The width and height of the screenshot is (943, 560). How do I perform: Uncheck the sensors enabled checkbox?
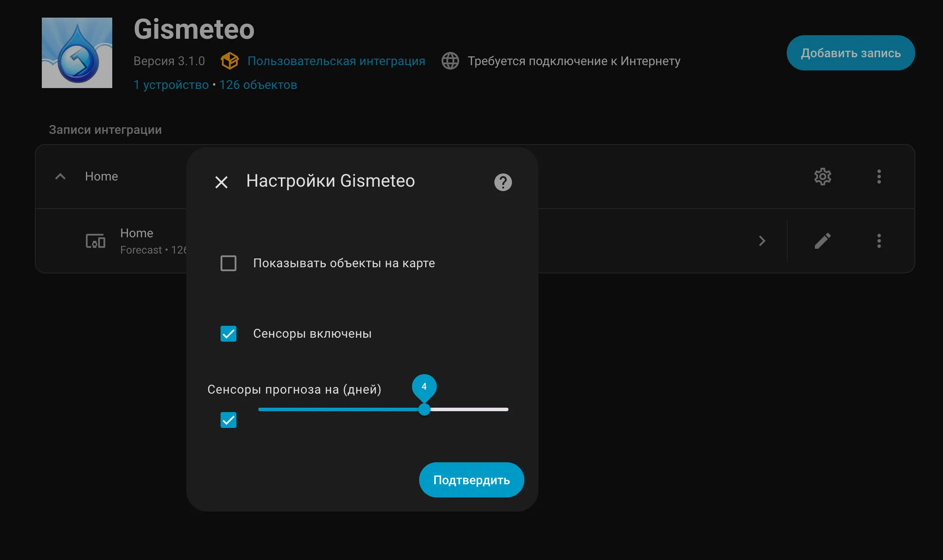228,334
